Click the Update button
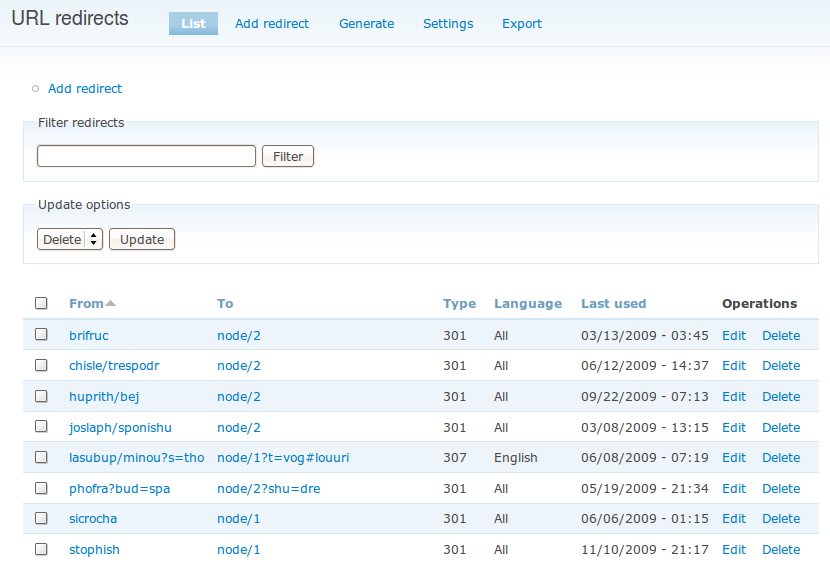Image resolution: width=830 pixels, height=564 pixels. pos(142,239)
